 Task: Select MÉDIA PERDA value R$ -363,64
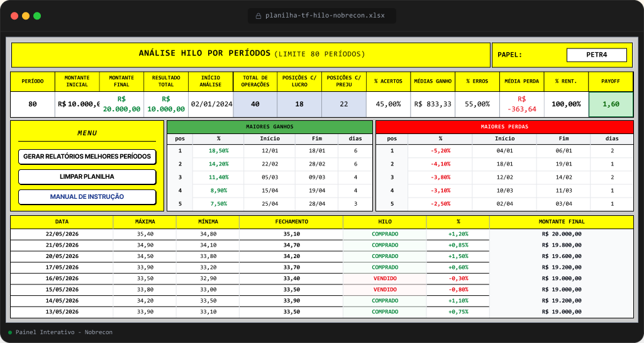[x=521, y=104]
